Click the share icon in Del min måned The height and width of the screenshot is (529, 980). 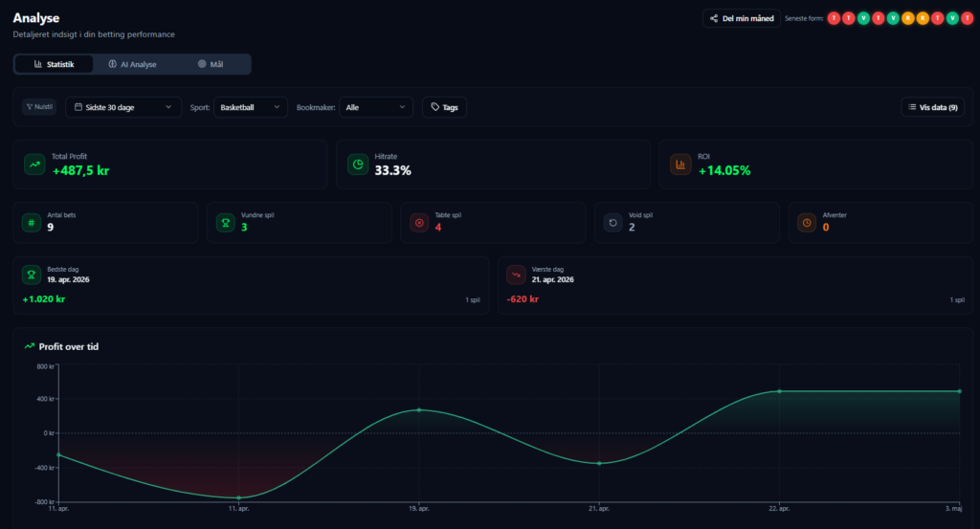click(714, 18)
